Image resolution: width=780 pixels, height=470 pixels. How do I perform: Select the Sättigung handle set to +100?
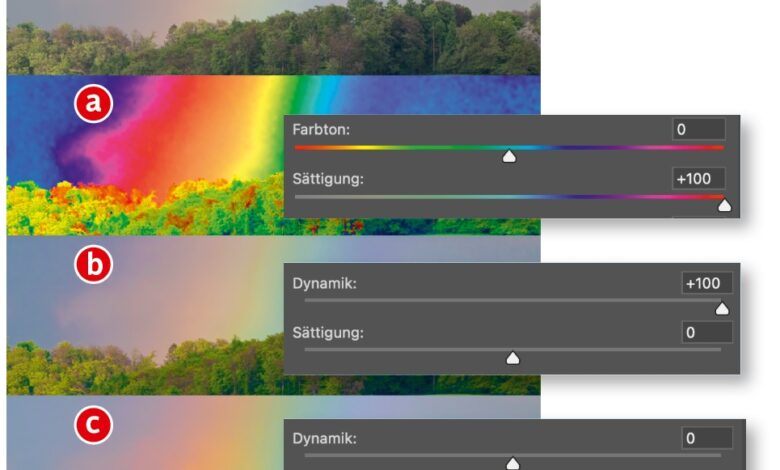click(724, 205)
